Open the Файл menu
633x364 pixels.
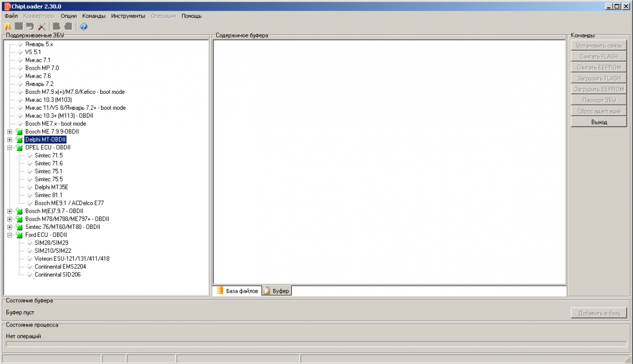[11, 16]
